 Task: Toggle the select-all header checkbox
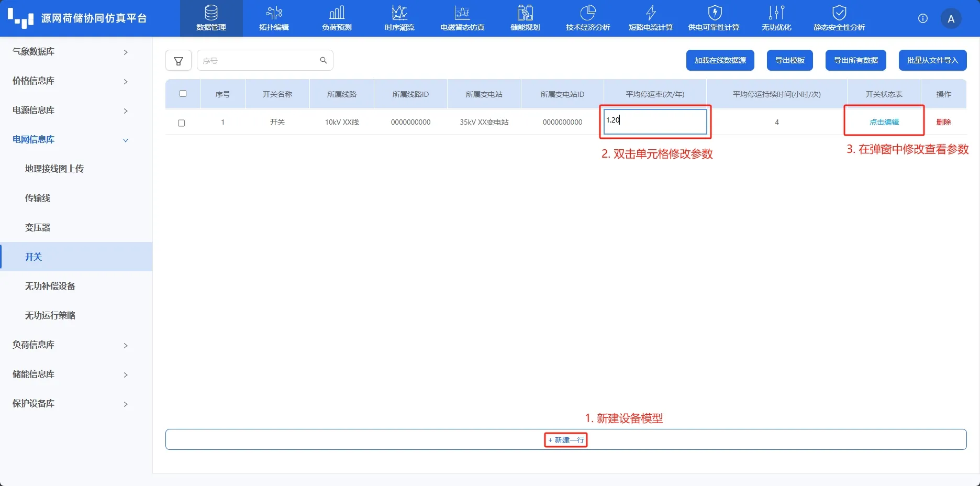point(183,94)
